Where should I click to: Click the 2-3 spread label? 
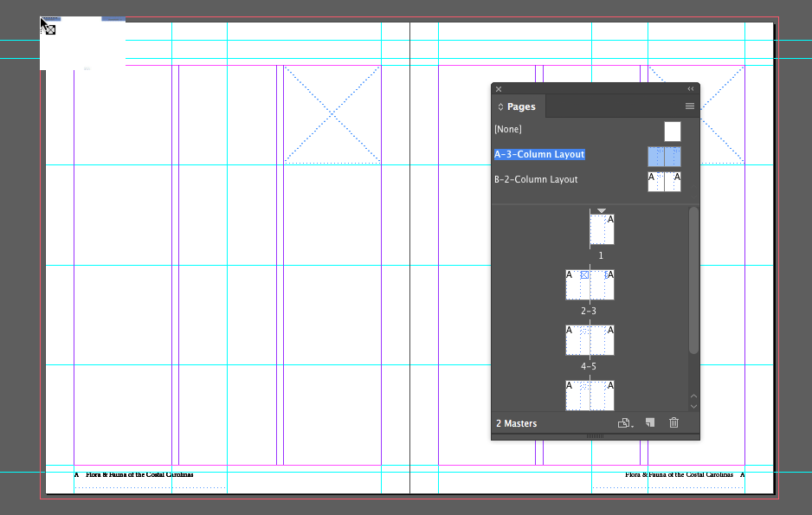point(589,311)
